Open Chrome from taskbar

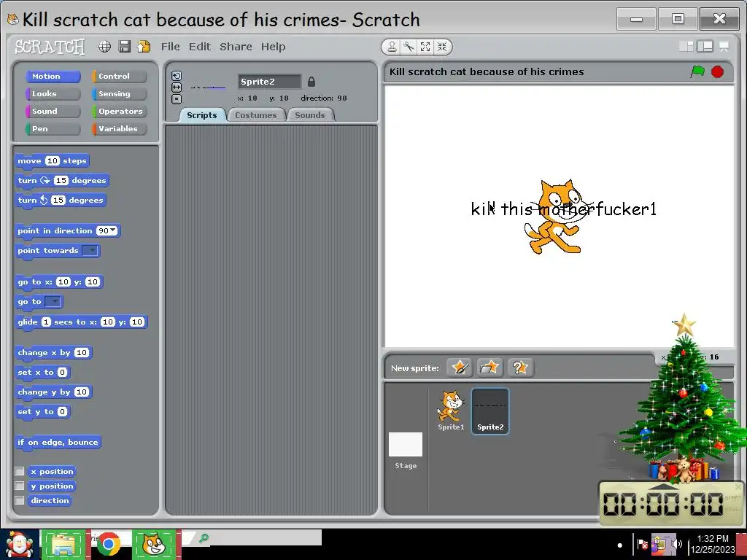point(109,545)
